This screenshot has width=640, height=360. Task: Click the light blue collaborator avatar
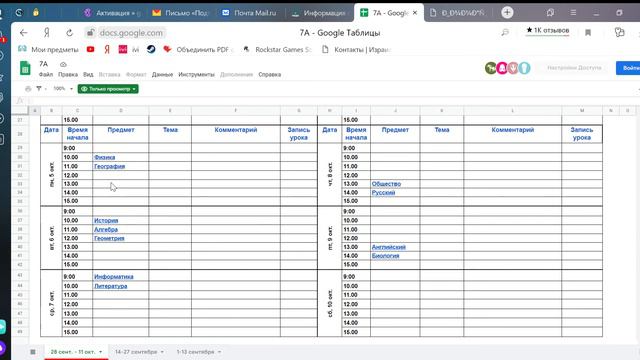524,68
